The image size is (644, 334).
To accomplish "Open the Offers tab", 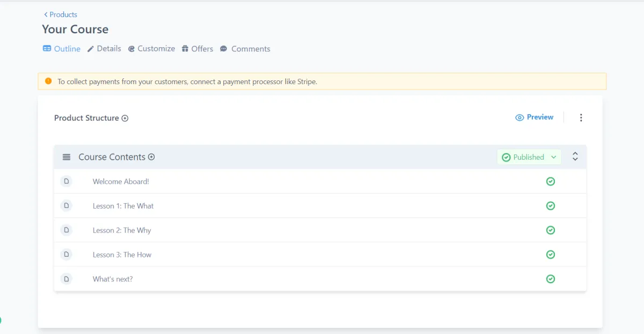I will coord(197,49).
